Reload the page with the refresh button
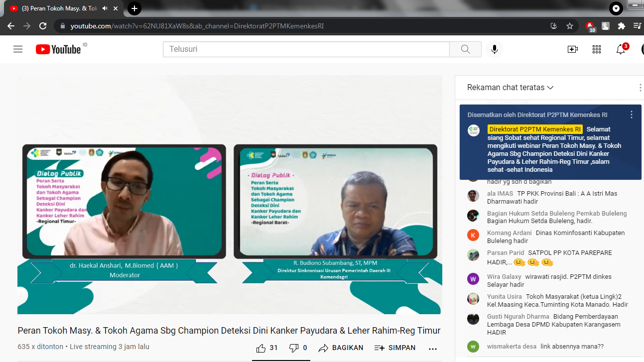 coord(43,26)
